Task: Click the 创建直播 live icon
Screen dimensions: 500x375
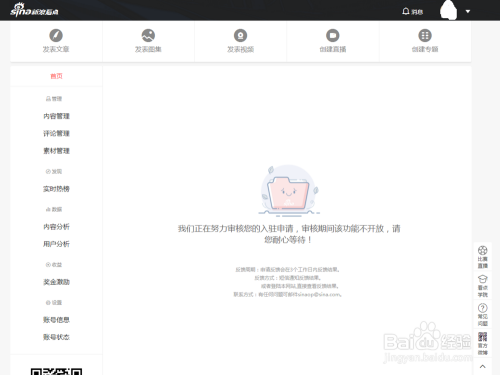Action: (x=333, y=35)
